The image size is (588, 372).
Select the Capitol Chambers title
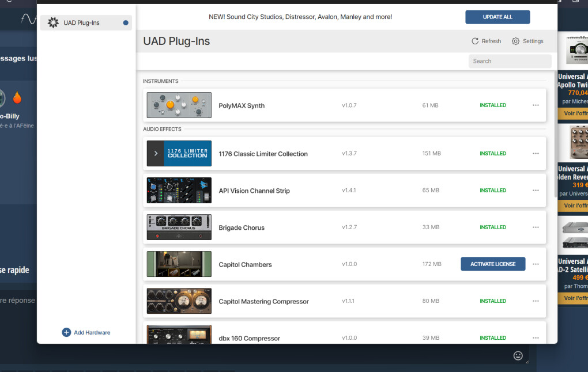[x=245, y=264]
